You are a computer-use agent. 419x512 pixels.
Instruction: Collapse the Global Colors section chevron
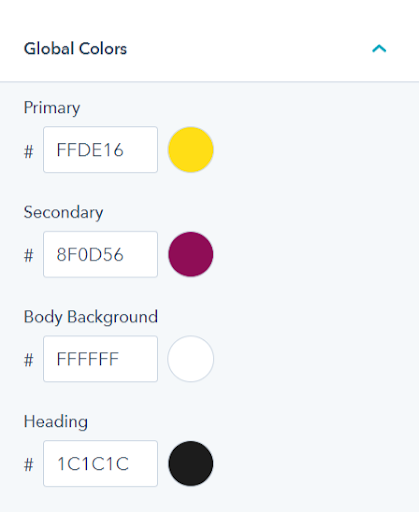point(379,49)
